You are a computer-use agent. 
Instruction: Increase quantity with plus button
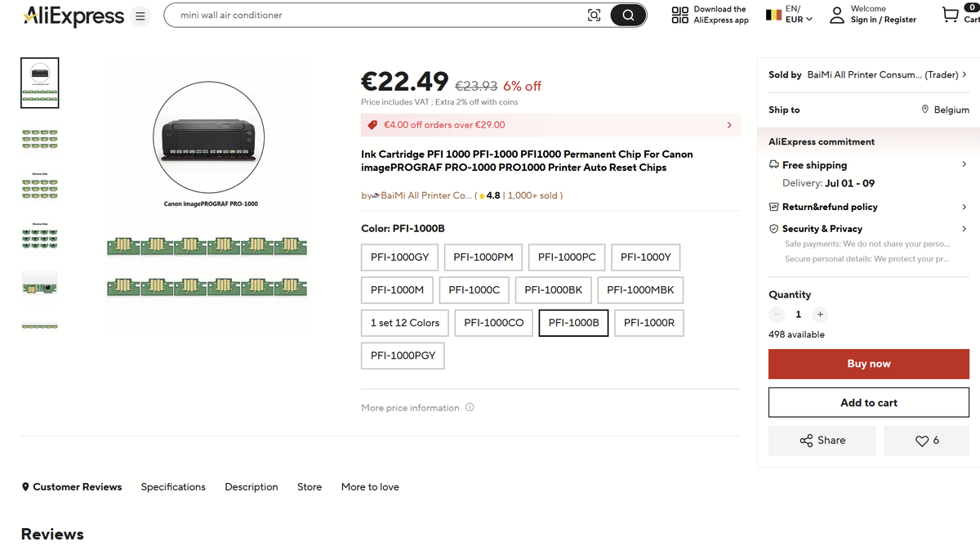(x=820, y=315)
